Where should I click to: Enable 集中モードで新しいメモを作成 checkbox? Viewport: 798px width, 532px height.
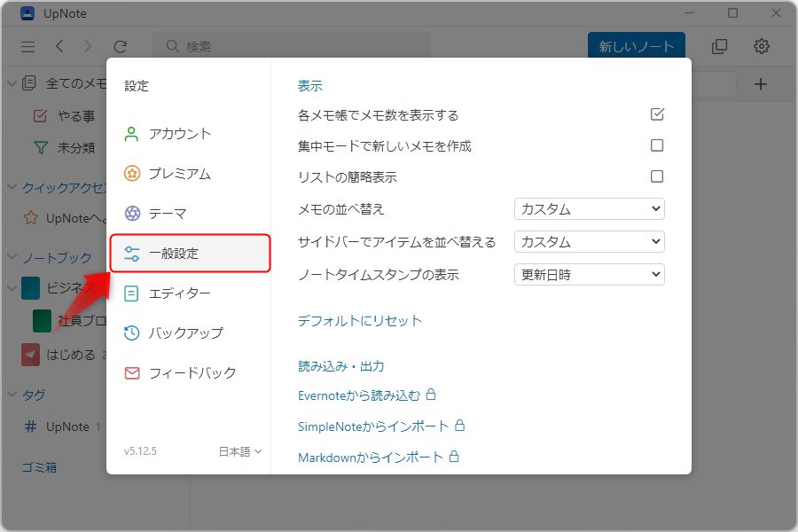[x=657, y=145]
